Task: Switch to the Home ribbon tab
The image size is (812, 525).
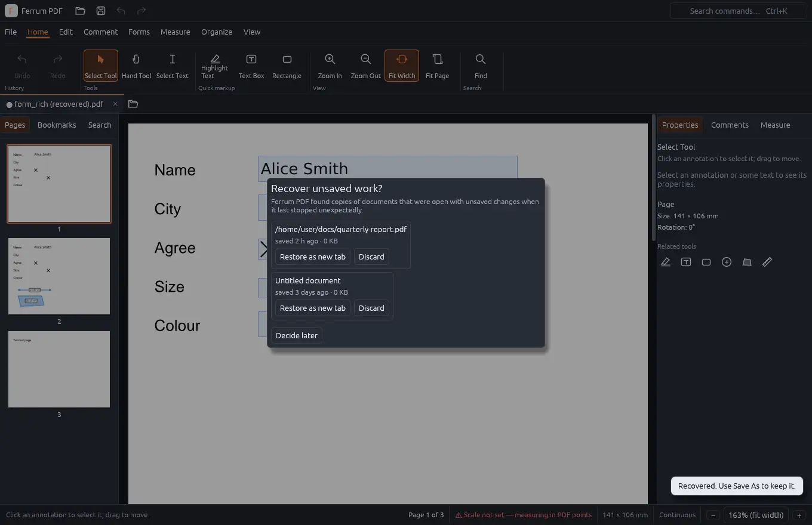Action: coord(38,32)
